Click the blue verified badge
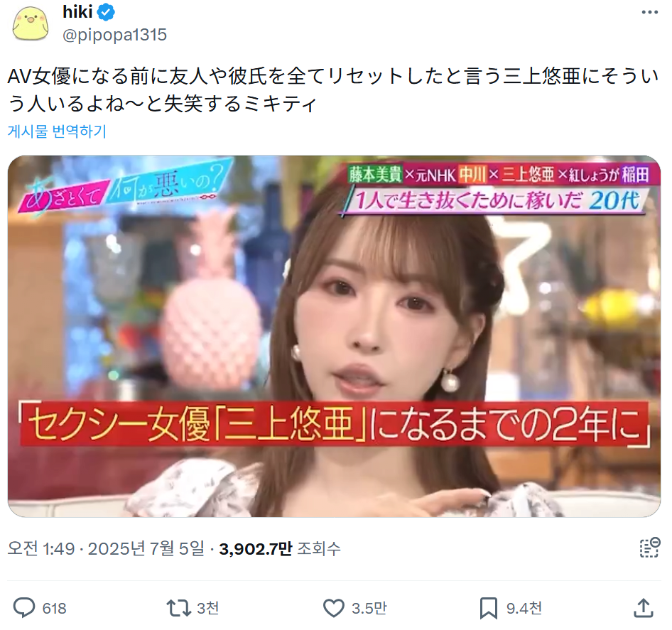 point(106,12)
